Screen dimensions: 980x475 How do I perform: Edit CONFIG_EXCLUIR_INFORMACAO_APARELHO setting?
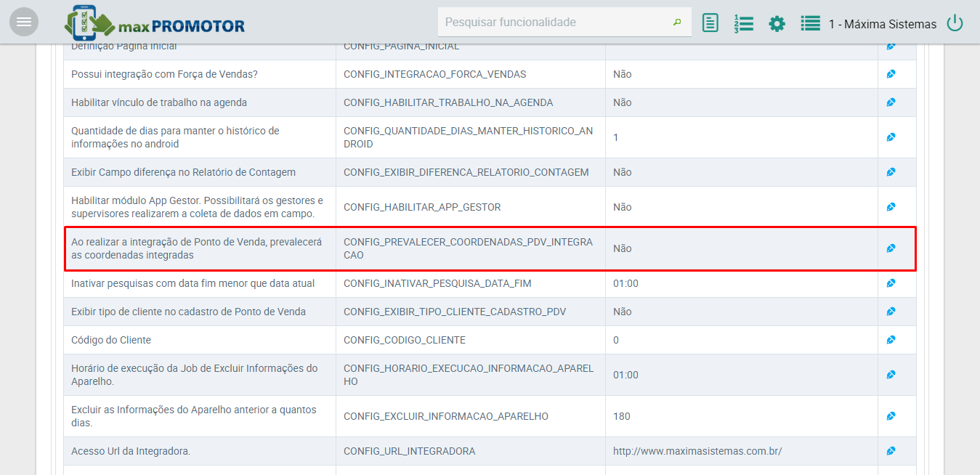[x=891, y=416]
